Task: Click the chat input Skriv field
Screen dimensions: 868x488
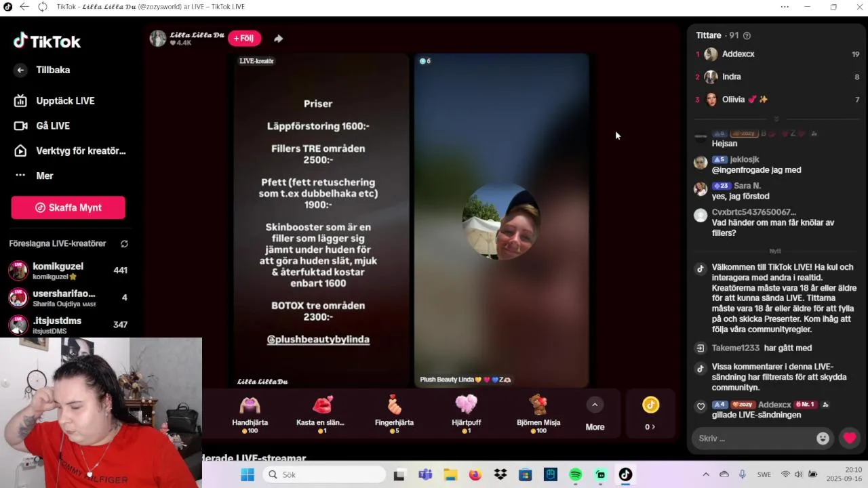Action: 754,438
